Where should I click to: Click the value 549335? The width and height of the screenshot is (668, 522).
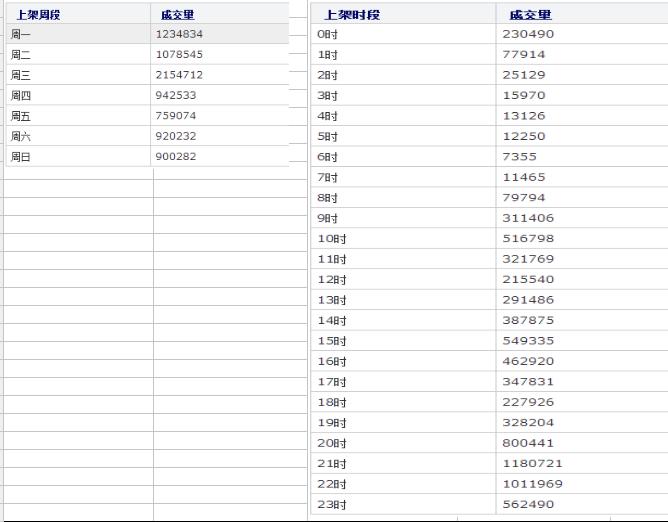coord(528,341)
